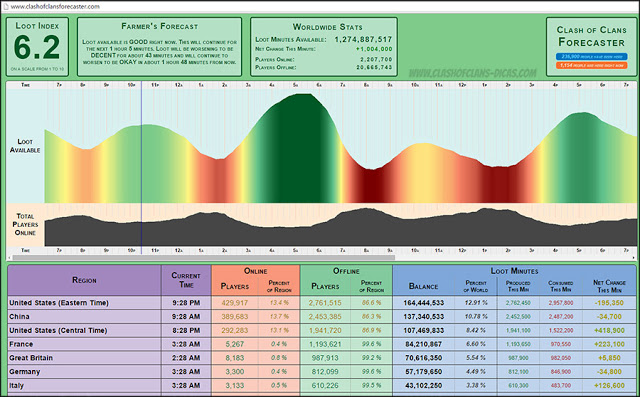The width and height of the screenshot is (640, 397).
Task: Click percent of world value 5.54 %
Action: (476, 358)
